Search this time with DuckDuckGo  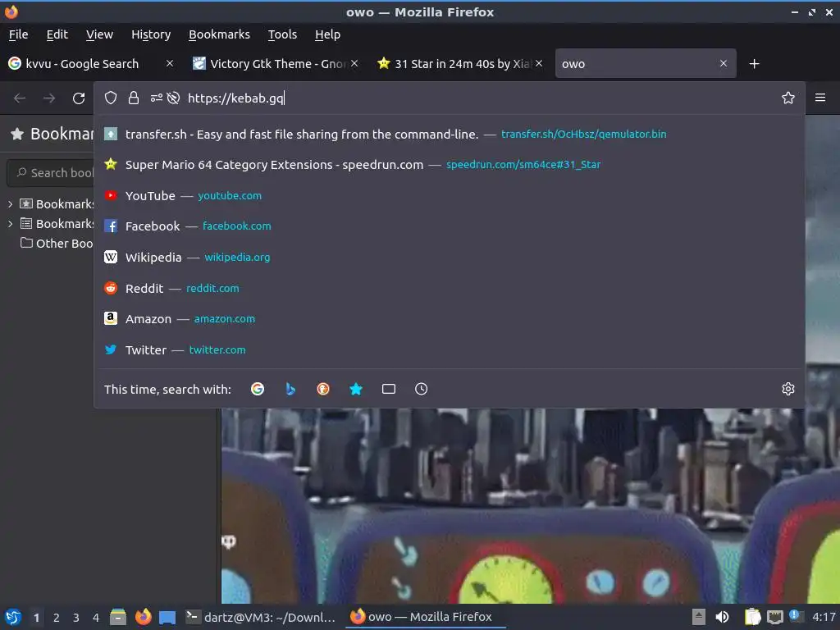323,389
